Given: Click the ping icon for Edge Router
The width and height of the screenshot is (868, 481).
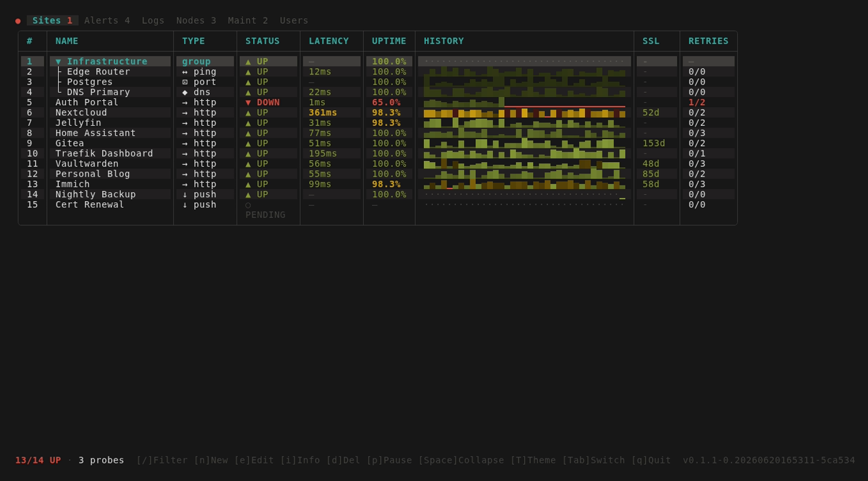Looking at the screenshot, I should coord(185,71).
